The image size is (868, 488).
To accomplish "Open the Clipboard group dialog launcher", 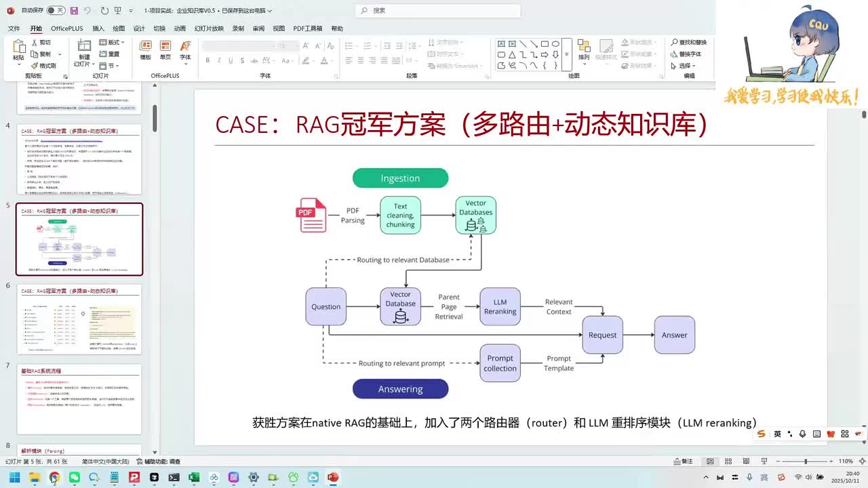I will tap(66, 77).
